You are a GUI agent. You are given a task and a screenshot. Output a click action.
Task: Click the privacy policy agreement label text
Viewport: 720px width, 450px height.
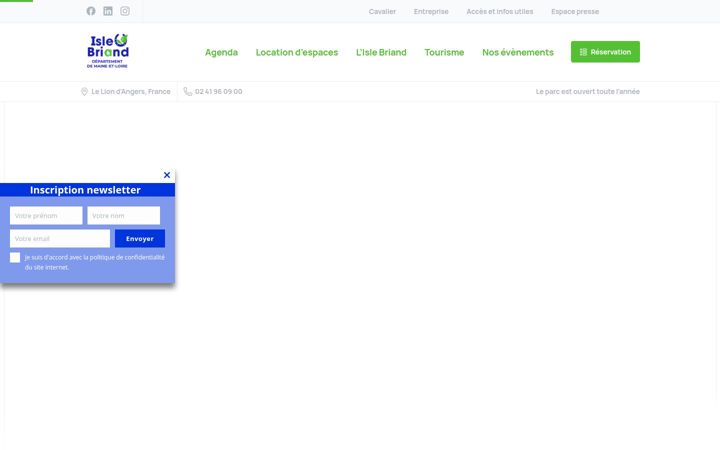pyautogui.click(x=95, y=262)
